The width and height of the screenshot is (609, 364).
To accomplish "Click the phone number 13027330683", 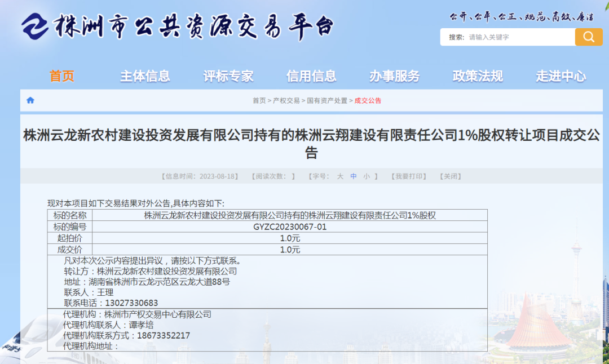I will click(131, 303).
